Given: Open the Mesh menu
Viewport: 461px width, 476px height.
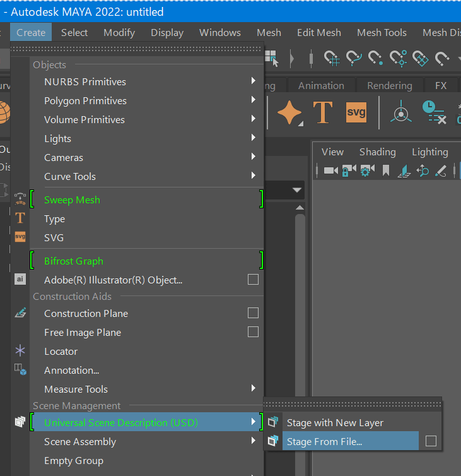Looking at the screenshot, I should tap(269, 32).
